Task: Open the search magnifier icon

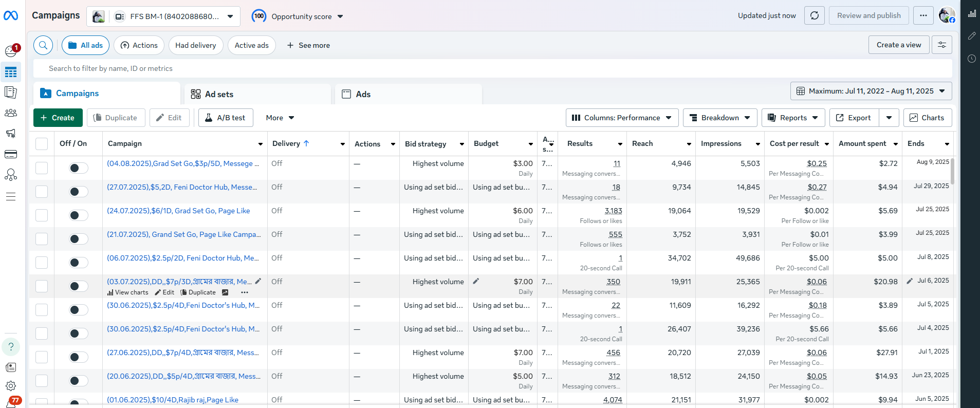Action: (43, 45)
